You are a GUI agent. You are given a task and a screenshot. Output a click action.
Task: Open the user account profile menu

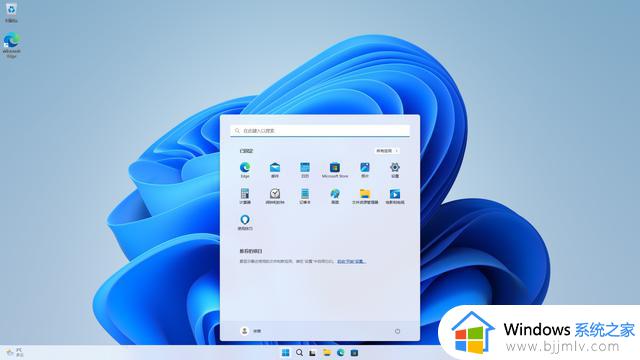click(x=251, y=331)
